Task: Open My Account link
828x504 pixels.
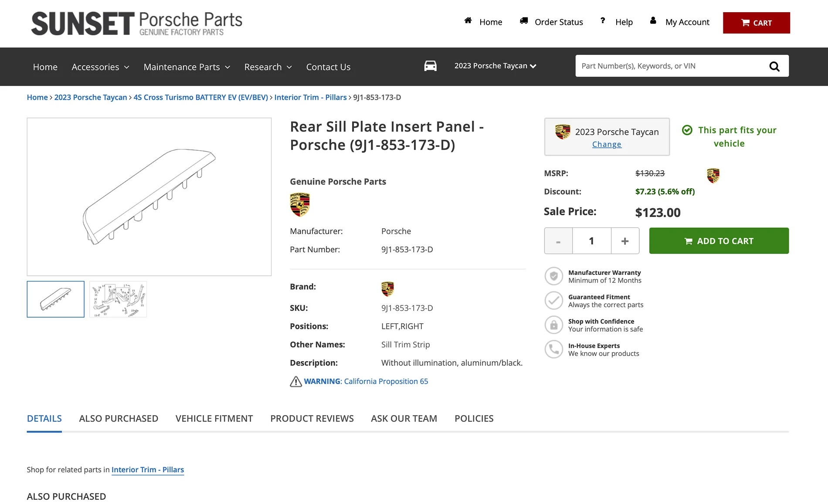Action: (x=687, y=22)
